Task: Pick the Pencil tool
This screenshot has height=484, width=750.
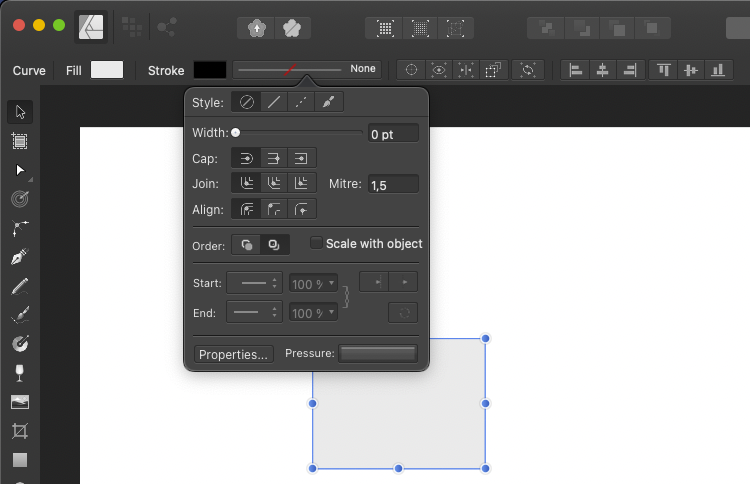Action: 20,286
